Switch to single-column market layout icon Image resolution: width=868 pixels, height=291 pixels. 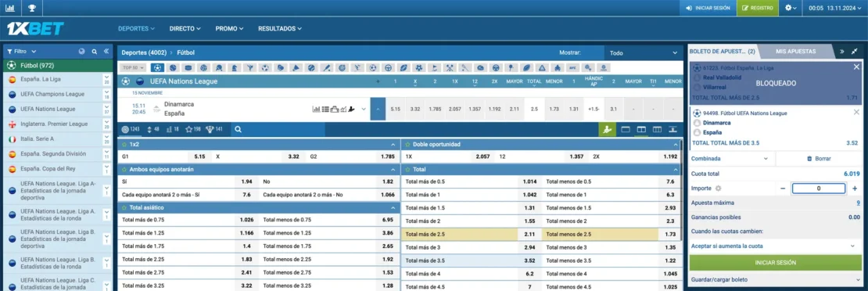[626, 130]
